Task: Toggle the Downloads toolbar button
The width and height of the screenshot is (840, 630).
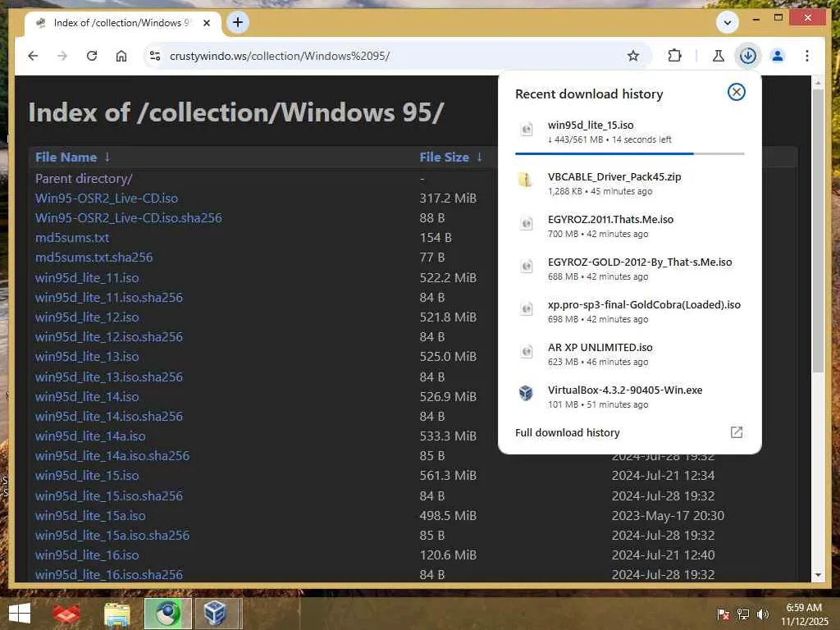Action: (x=748, y=56)
